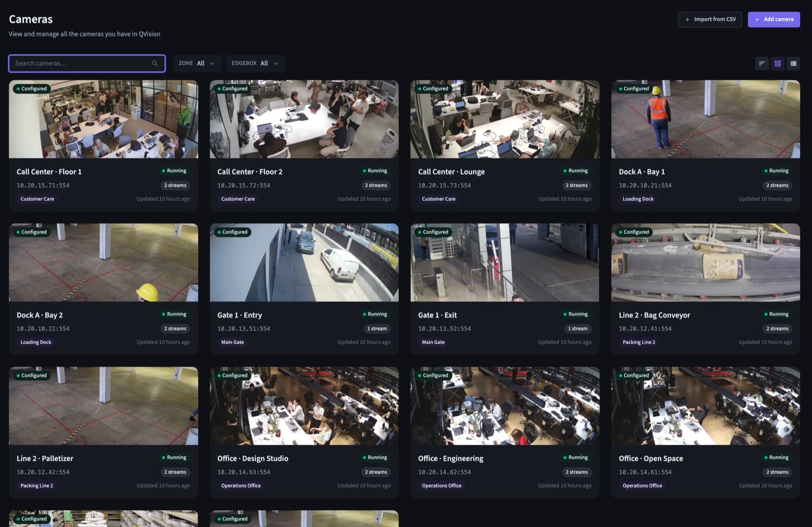Click Call Center · Floor 1 title
Image resolution: width=812 pixels, height=527 pixels.
point(49,172)
